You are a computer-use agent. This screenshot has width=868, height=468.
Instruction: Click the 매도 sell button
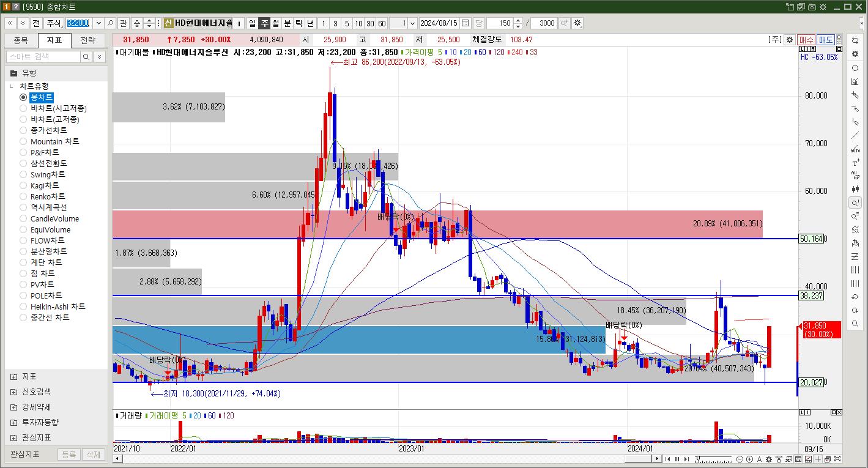(x=826, y=39)
